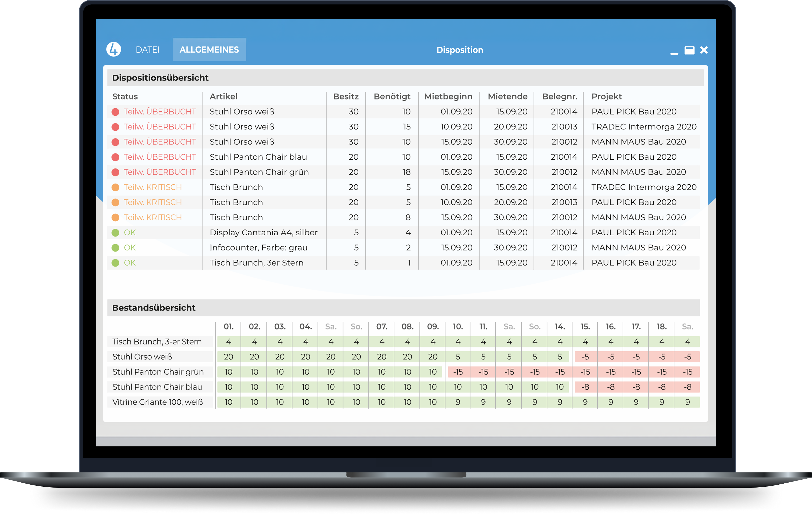Open the DATEI menu
Viewport: 812px width, 515px height.
tap(147, 50)
